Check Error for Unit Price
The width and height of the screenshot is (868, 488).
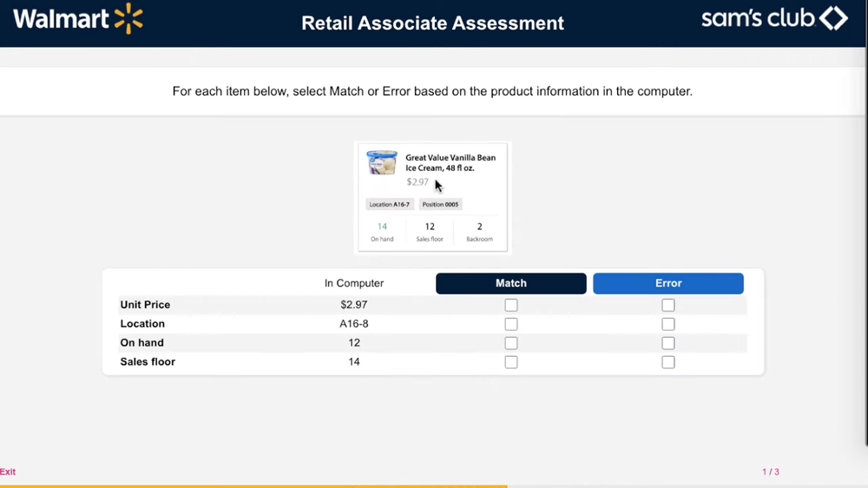(668, 305)
